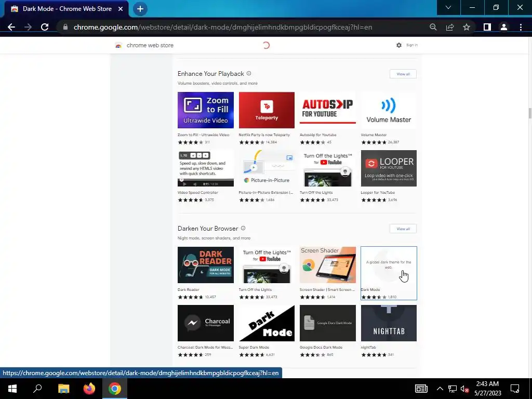Click the muted volume tray icon
The height and width of the screenshot is (399, 532).
point(464,389)
